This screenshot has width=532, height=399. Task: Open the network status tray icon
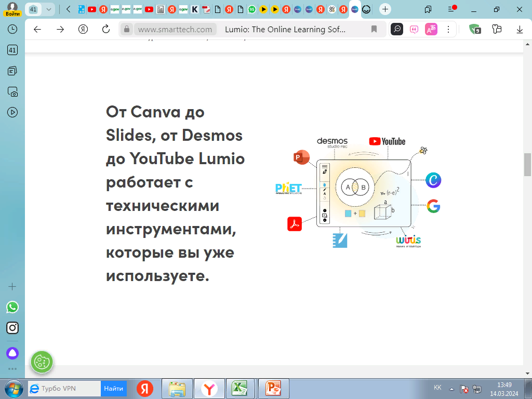(477, 389)
